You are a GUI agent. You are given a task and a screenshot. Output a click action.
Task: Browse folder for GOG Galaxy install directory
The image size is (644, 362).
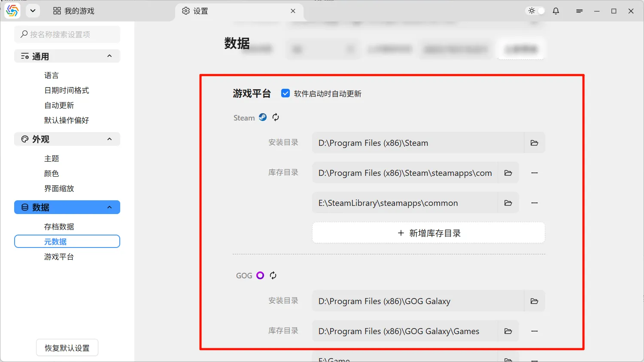point(534,301)
